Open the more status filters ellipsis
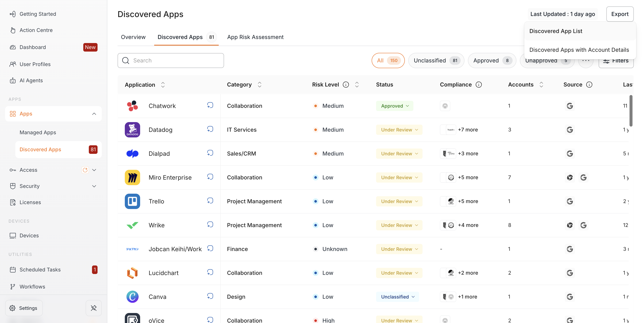Viewport: 644px width, 323px height. 585,61
